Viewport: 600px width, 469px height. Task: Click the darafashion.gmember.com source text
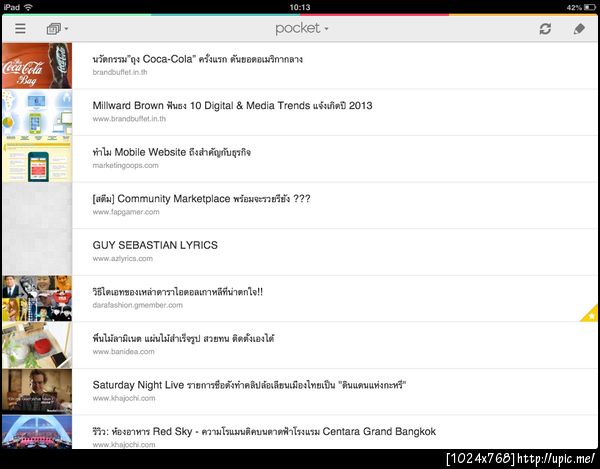(137, 305)
